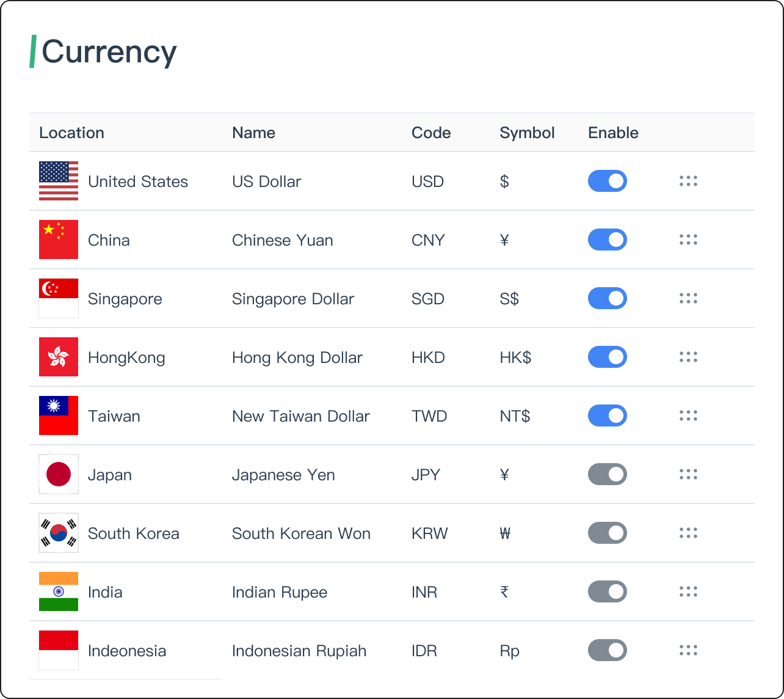Select drag handle for Singapore Dollar row
Image resolution: width=784 pixels, height=699 pixels.
[x=688, y=298]
